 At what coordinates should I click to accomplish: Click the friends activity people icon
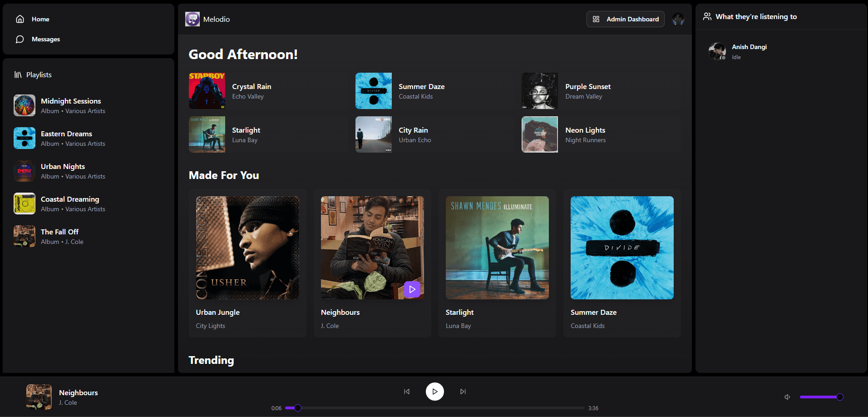[707, 17]
